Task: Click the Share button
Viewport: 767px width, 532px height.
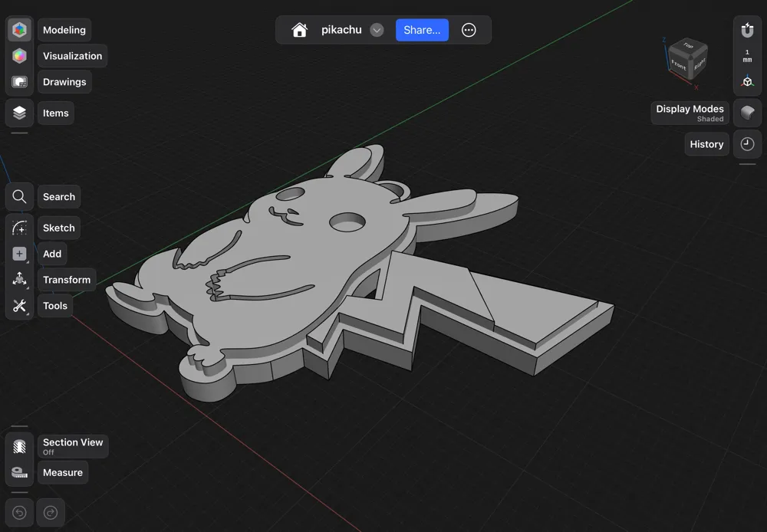Action: [422, 29]
